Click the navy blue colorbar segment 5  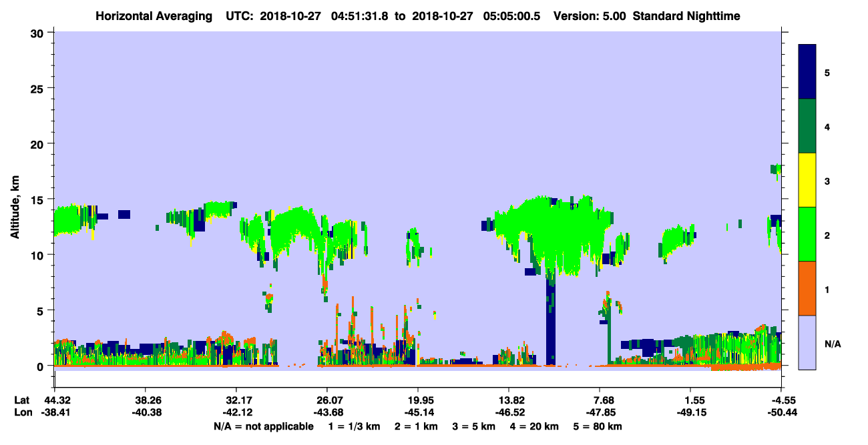807,72
